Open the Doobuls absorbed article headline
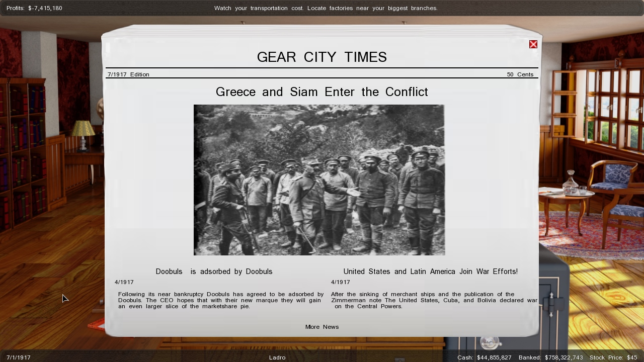Viewport: 644px width, 362px height. click(x=214, y=271)
